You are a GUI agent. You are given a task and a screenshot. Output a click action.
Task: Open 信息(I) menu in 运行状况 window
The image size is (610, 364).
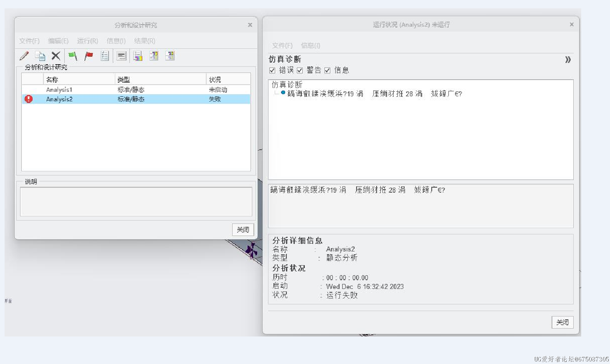311,45
